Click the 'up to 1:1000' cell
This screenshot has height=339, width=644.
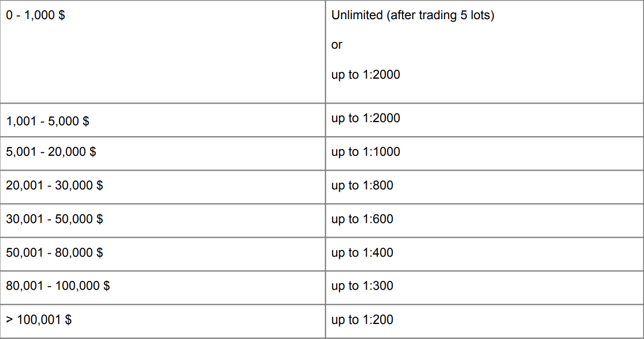(365, 152)
